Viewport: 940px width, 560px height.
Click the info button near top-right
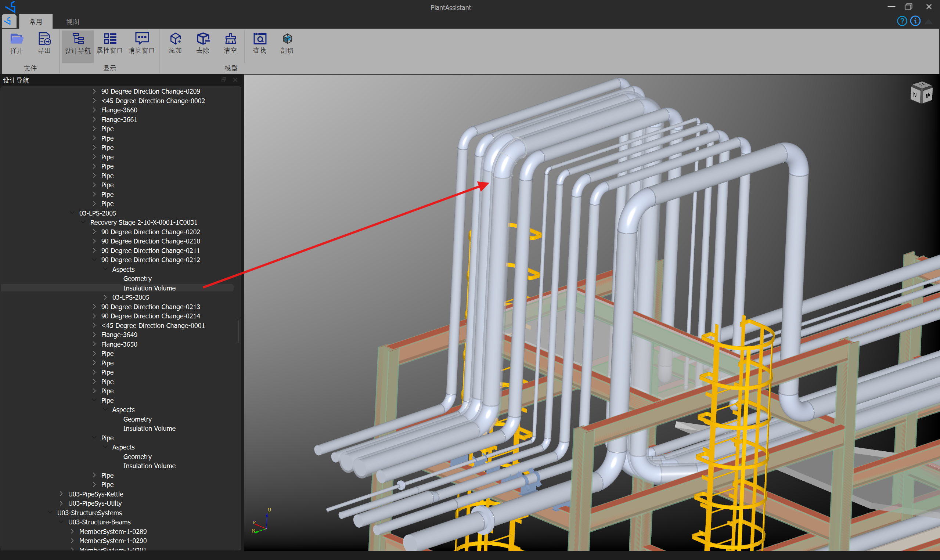click(915, 21)
